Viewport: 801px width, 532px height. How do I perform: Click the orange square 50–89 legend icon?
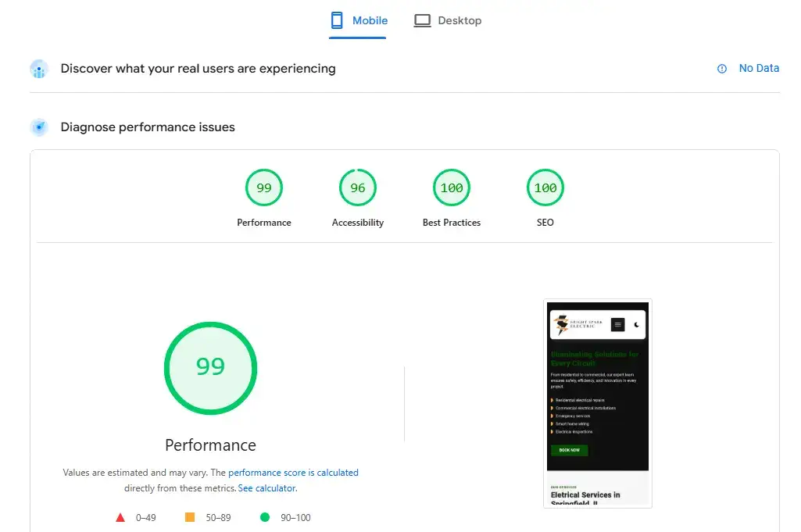pos(190,517)
